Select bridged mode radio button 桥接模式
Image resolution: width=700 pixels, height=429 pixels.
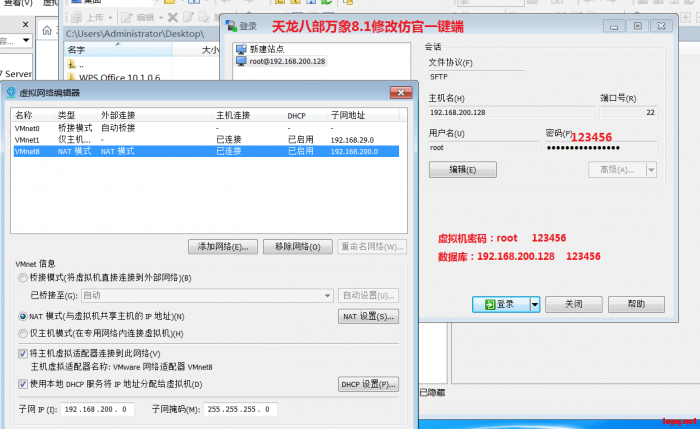[23, 278]
